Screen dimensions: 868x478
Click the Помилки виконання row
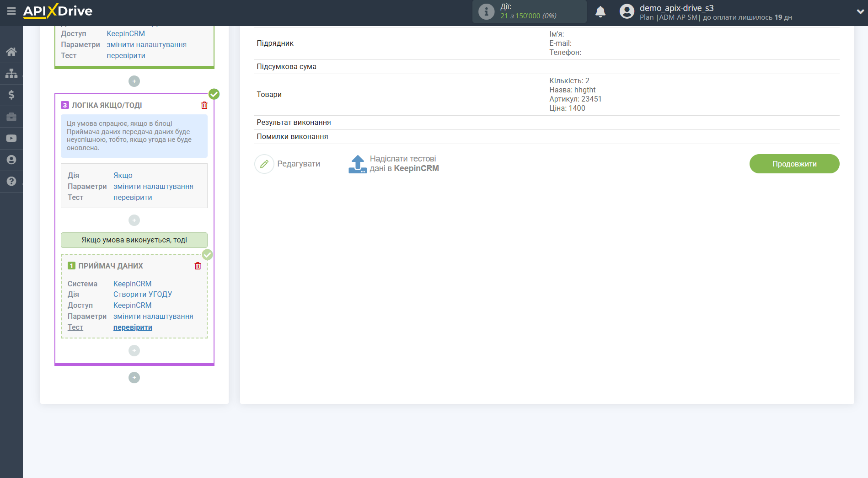pos(547,137)
